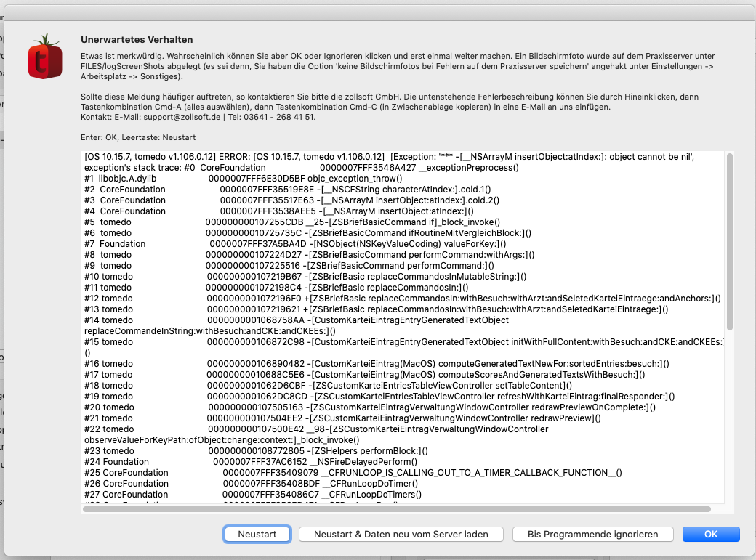Image resolution: width=756 pixels, height=560 pixels.
Task: Click vertical scrollbar of error log
Action: pos(730,241)
